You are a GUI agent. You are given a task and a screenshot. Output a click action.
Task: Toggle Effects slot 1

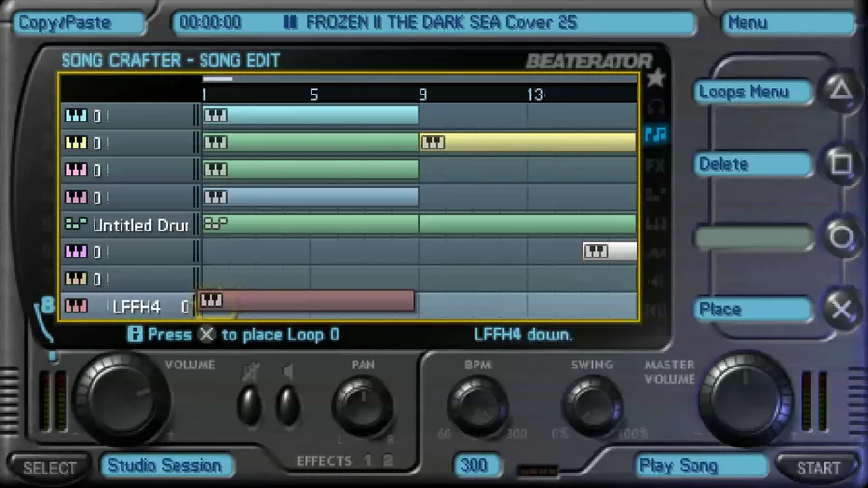pyautogui.click(x=368, y=460)
